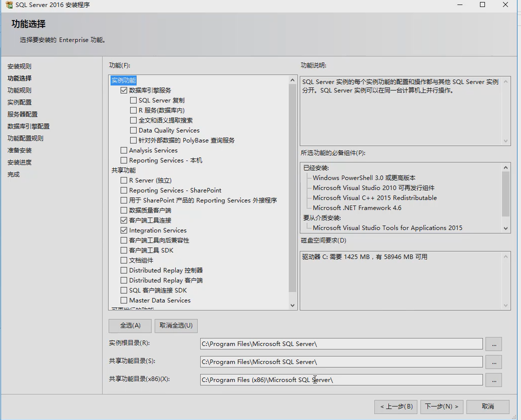The height and width of the screenshot is (420, 521).
Task: Click the SQL Server installer title bar icon
Action: [x=10, y=5]
